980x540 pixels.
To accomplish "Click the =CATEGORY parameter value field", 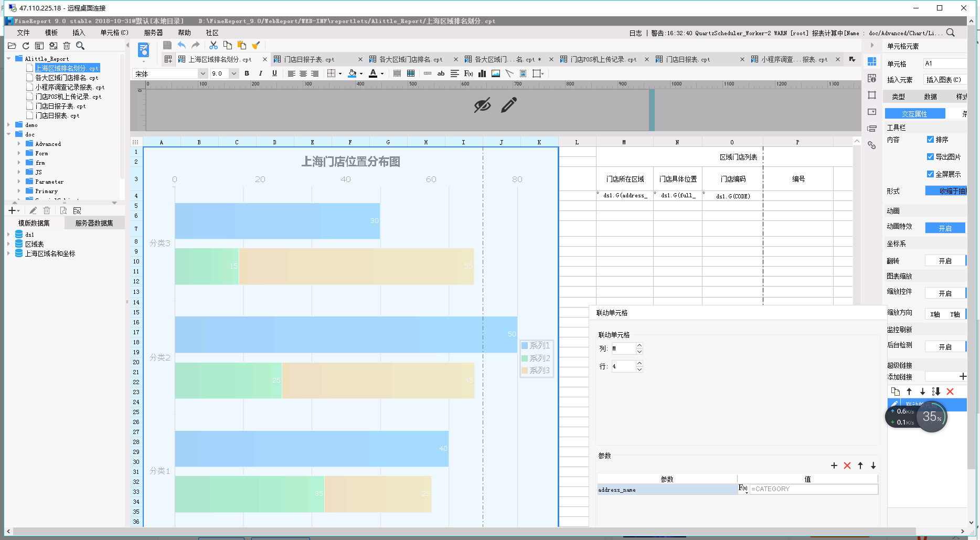I will [814, 489].
